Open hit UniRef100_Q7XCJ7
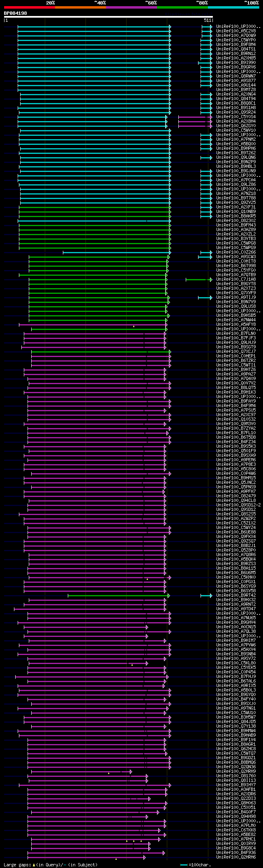The image size is (263, 868). pyautogui.click(x=236, y=351)
